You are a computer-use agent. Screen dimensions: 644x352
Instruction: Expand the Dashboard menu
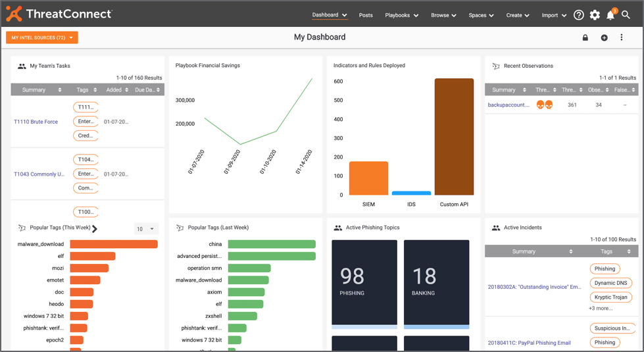(330, 15)
